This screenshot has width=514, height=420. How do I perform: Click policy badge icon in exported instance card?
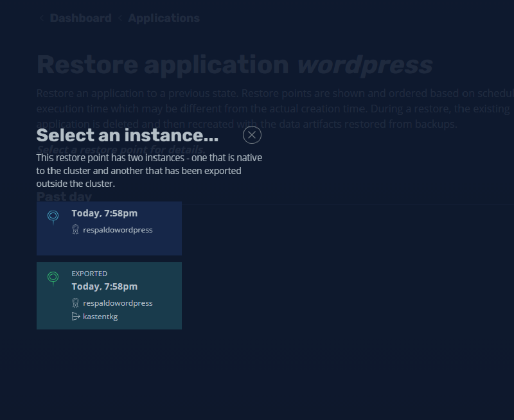coord(75,302)
